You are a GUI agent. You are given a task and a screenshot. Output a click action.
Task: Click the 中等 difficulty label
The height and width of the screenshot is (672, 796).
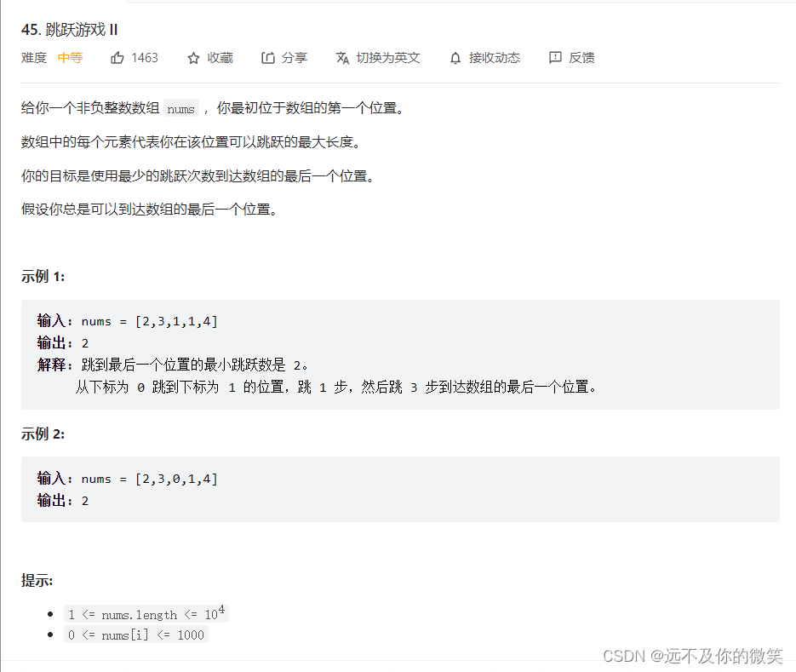pos(70,58)
